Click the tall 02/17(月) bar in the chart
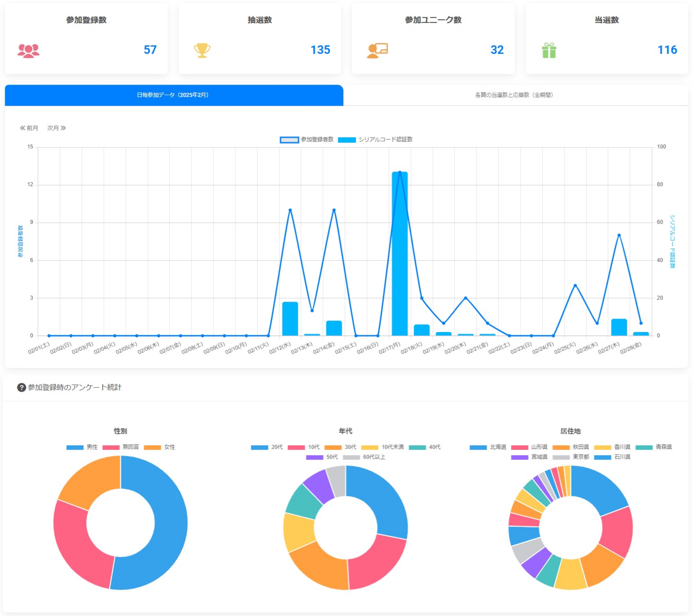693x616 pixels. click(x=400, y=254)
